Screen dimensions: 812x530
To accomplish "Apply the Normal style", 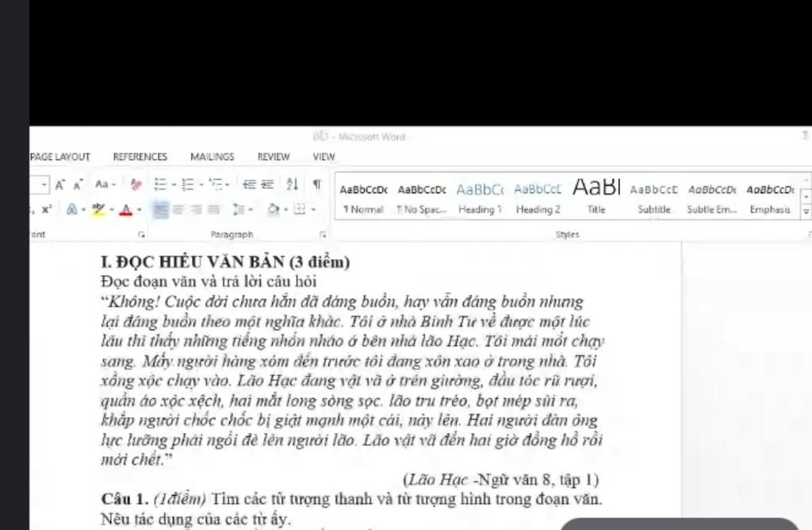I will coord(363,198).
